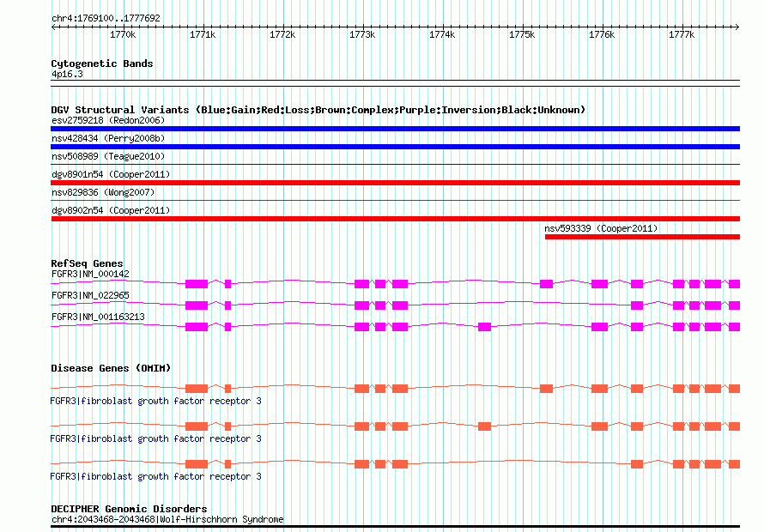The image size is (764, 532).
Task: Select the DGV Structural Variants track title
Action: coord(318,110)
